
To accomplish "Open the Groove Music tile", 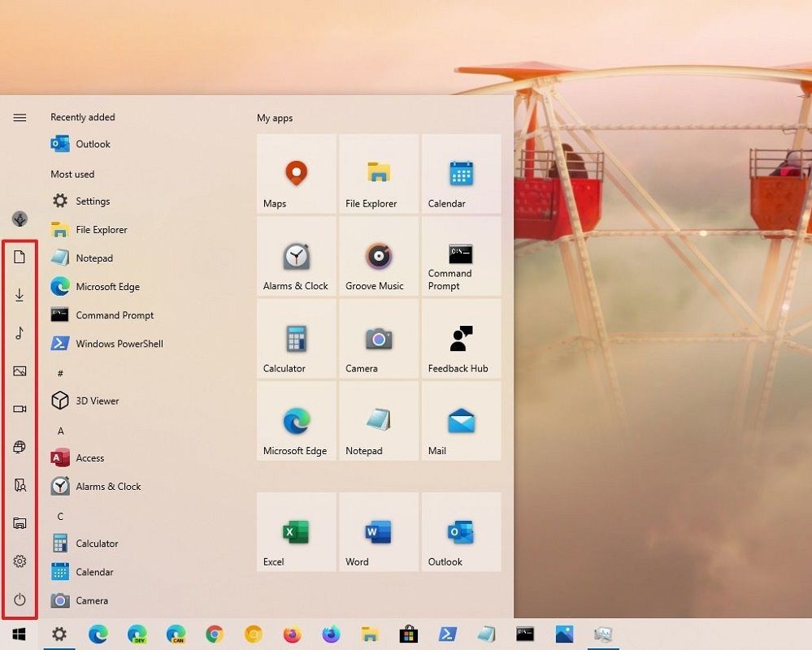I will coord(378,256).
